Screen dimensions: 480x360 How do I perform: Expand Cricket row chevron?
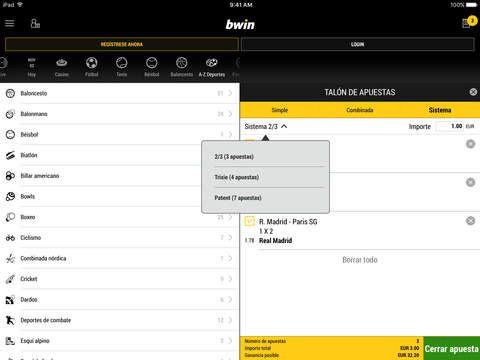230,279
